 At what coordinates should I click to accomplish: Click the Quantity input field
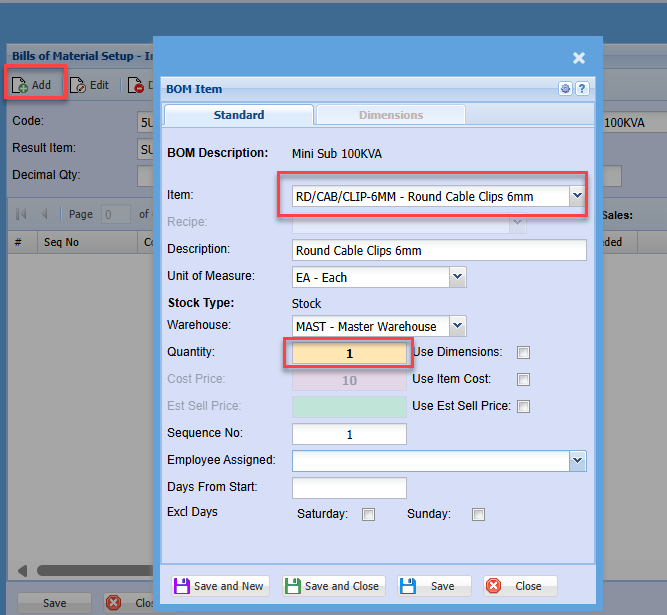[x=349, y=354]
